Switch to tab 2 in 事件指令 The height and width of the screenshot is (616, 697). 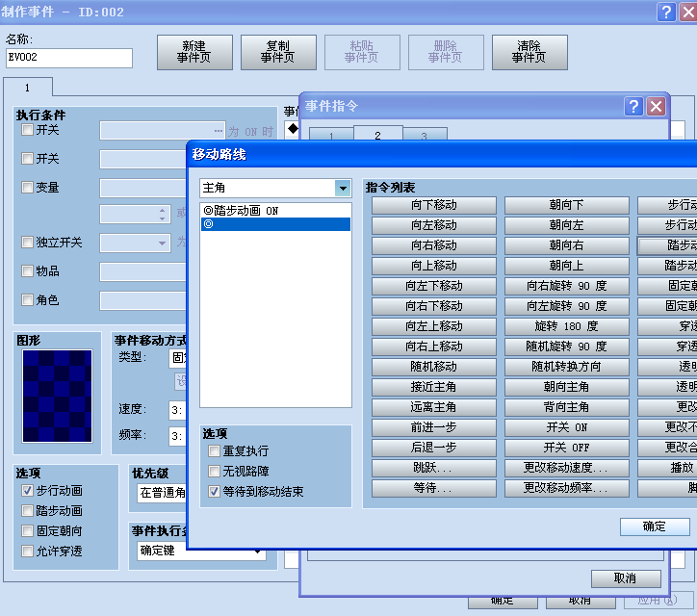point(377,134)
